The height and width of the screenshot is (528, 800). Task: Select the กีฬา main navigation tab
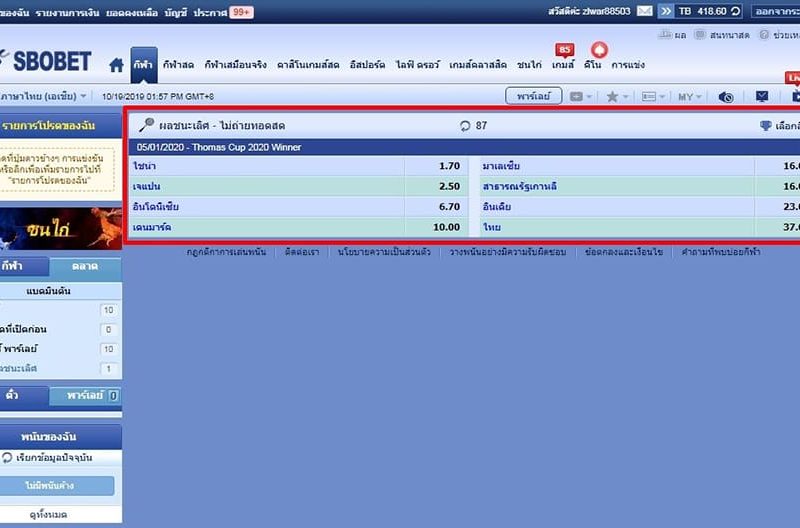[143, 65]
